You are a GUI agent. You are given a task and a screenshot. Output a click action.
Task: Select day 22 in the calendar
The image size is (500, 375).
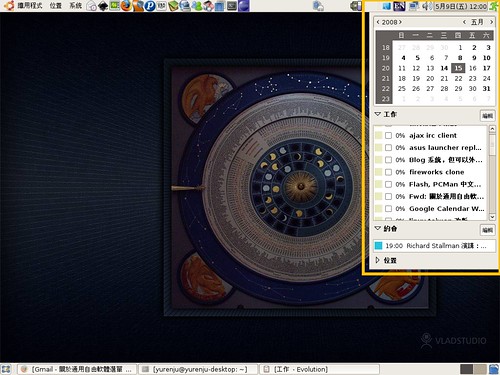(458, 79)
